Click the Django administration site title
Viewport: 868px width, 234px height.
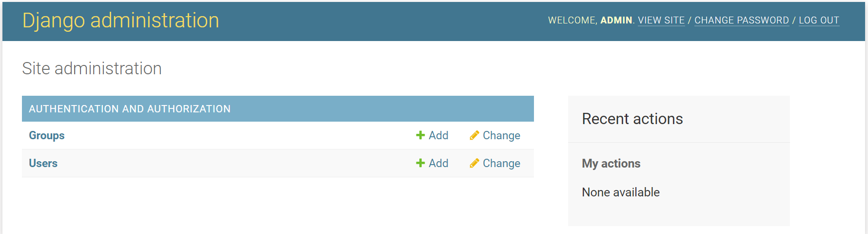tap(121, 21)
